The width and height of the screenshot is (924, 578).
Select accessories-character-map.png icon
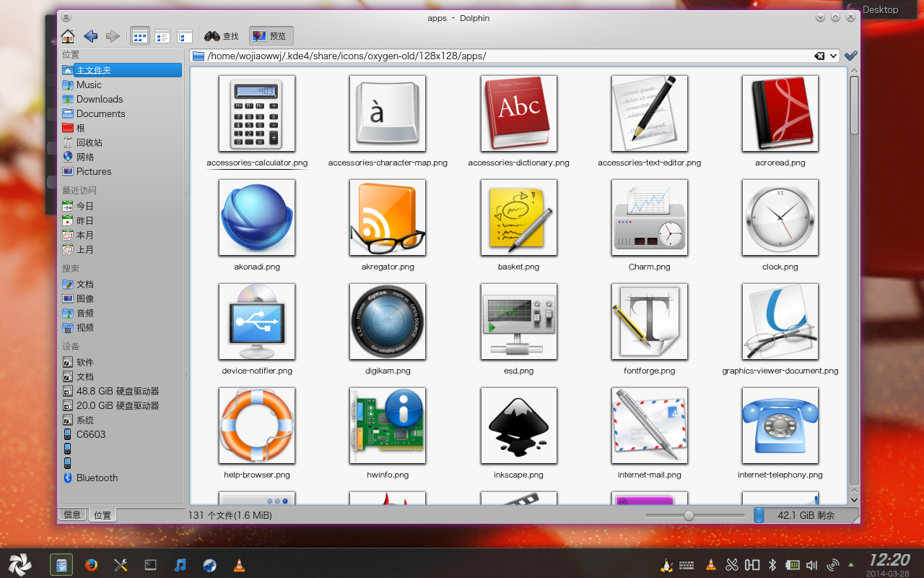click(388, 113)
